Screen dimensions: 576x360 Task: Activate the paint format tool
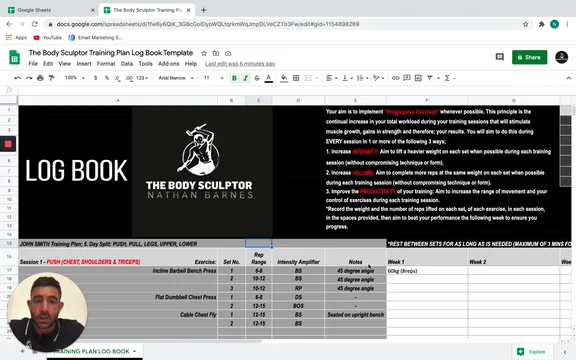(51, 78)
